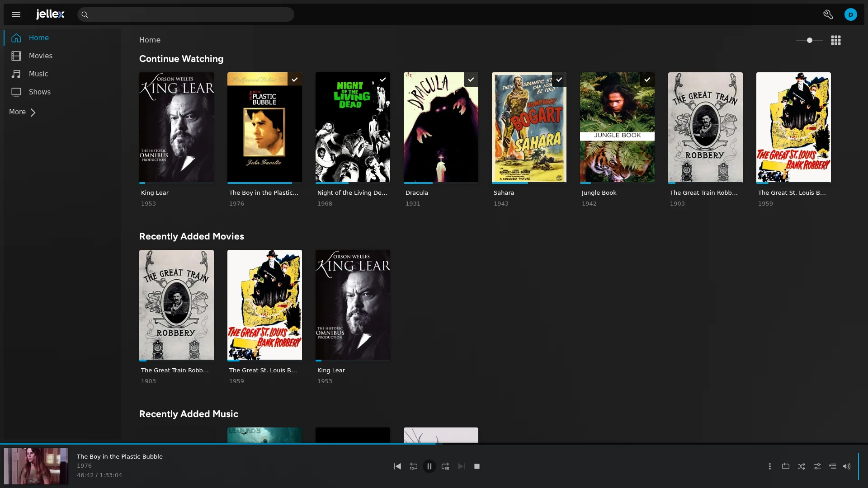Toggle watched checkmark on Jungle Book
The height and width of the screenshot is (488, 868).
point(647,80)
